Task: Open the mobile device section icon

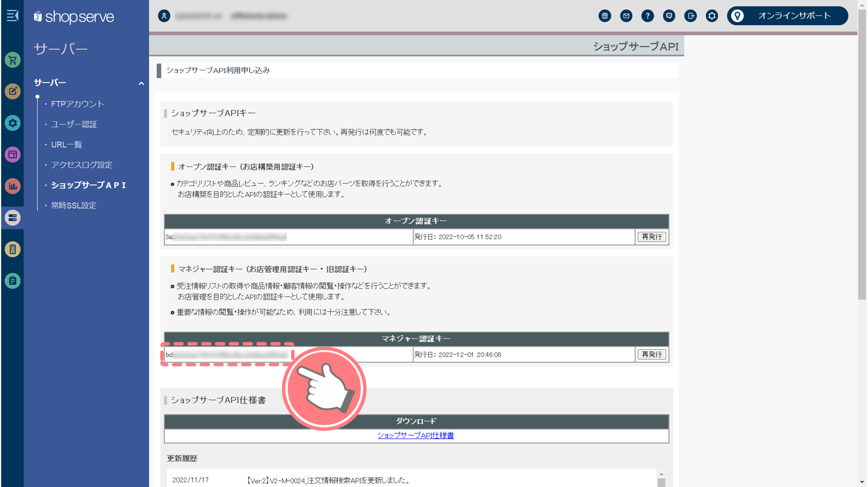Action: click(13, 249)
